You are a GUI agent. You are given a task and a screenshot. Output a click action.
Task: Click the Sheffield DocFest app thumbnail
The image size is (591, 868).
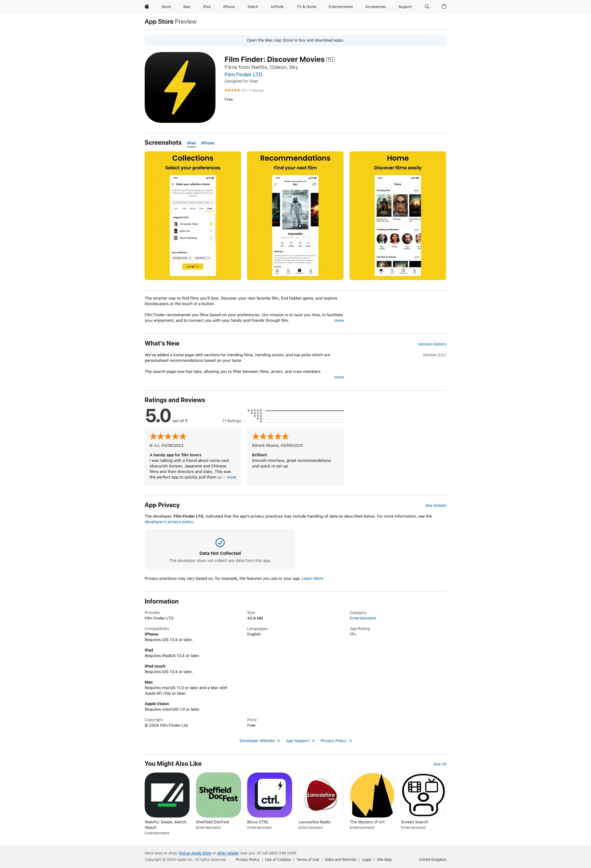pos(218,795)
